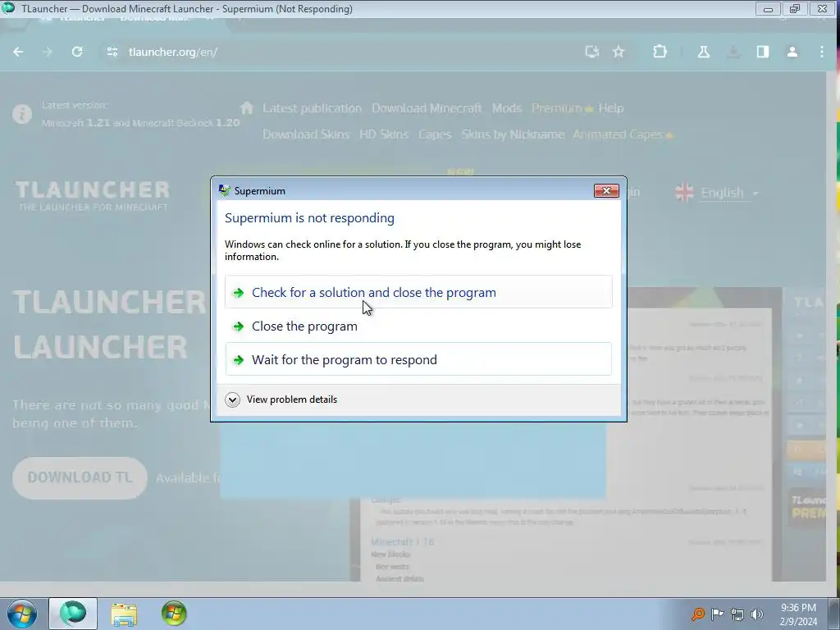Go to HD Skins page
The width and height of the screenshot is (840, 630).
(x=384, y=135)
